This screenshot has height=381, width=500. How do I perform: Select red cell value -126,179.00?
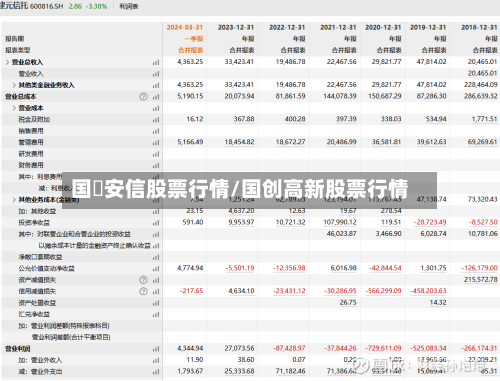point(480,268)
